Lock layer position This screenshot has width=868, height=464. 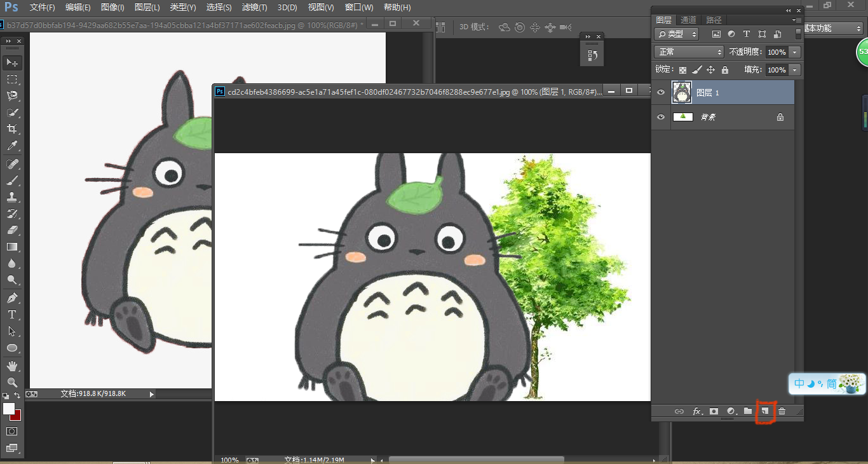(x=711, y=70)
